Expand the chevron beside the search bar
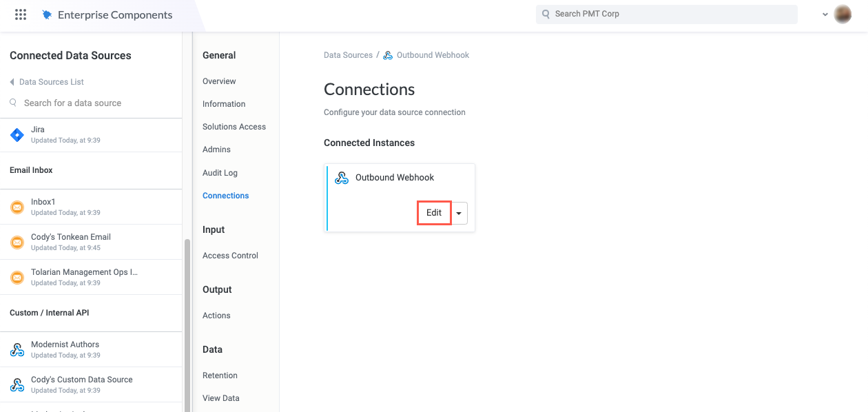The width and height of the screenshot is (868, 412). pyautogui.click(x=825, y=14)
